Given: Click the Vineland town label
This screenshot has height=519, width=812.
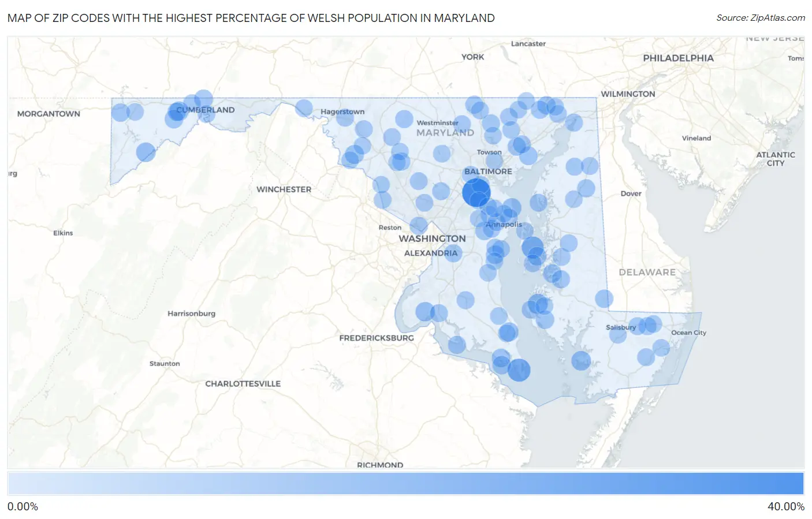Looking at the screenshot, I should pyautogui.click(x=696, y=139).
